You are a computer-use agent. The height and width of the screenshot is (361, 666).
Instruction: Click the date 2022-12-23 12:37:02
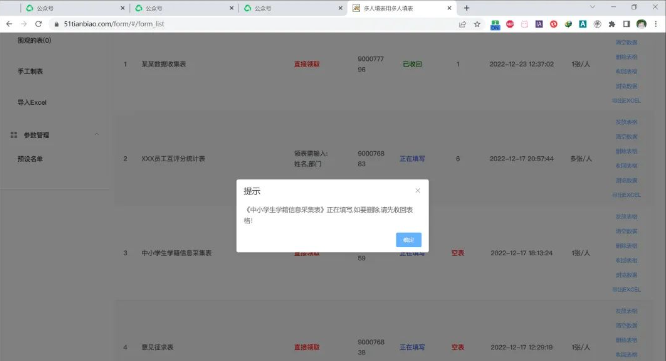tap(522, 64)
